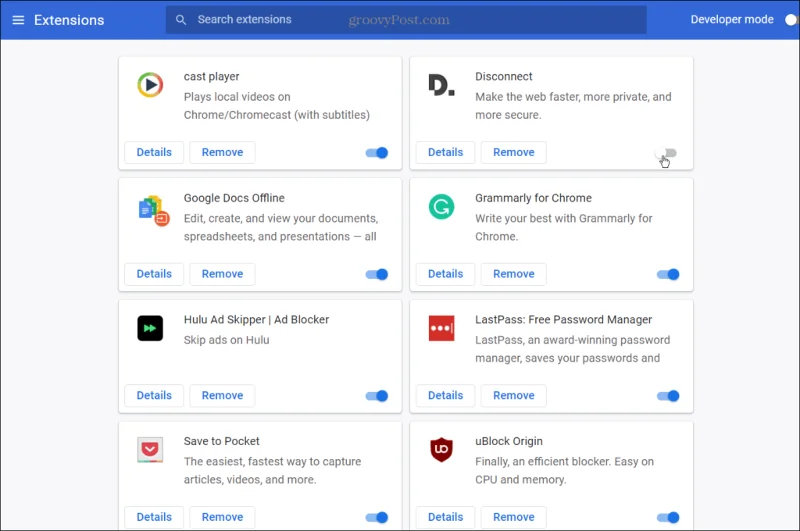This screenshot has height=531, width=800.
Task: Open Details for Disconnect
Action: click(x=445, y=153)
